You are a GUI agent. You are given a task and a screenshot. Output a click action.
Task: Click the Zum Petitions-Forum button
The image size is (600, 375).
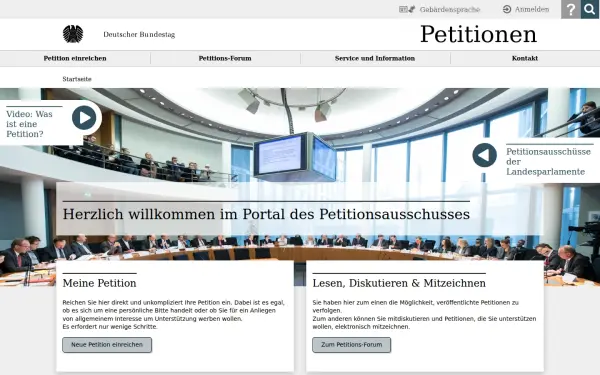(351, 344)
